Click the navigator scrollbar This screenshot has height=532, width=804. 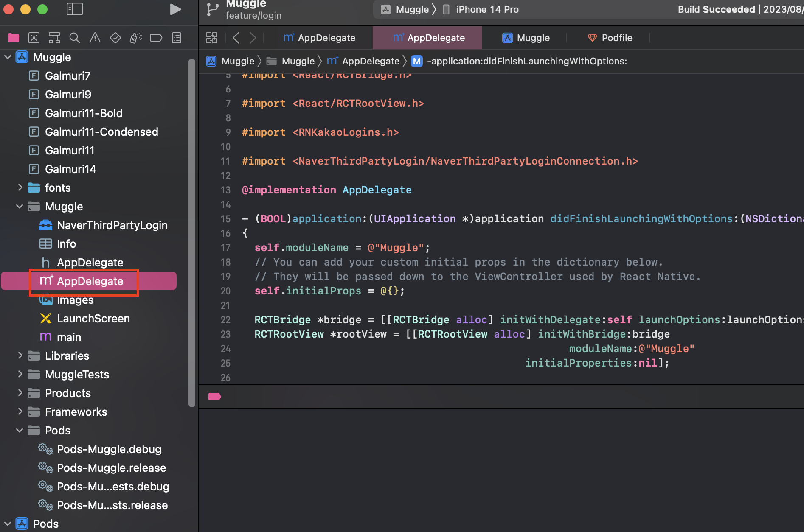tap(192, 232)
